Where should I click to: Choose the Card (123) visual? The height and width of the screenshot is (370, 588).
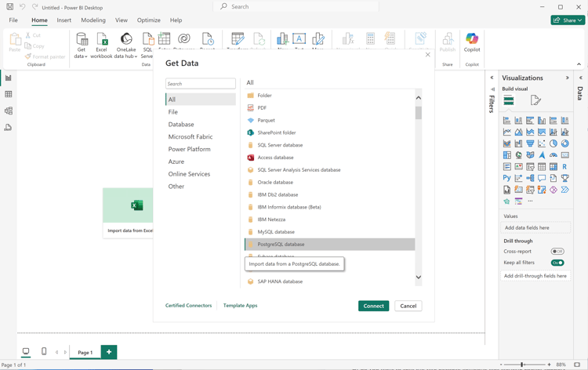click(x=565, y=155)
